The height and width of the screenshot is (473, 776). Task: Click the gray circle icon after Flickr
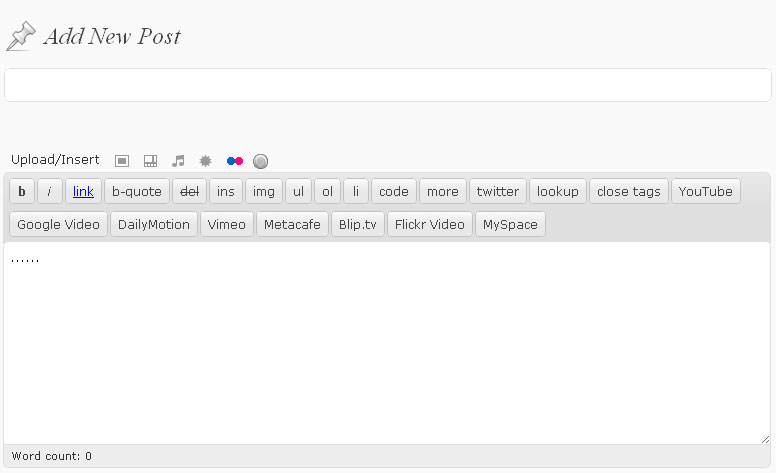tap(261, 161)
